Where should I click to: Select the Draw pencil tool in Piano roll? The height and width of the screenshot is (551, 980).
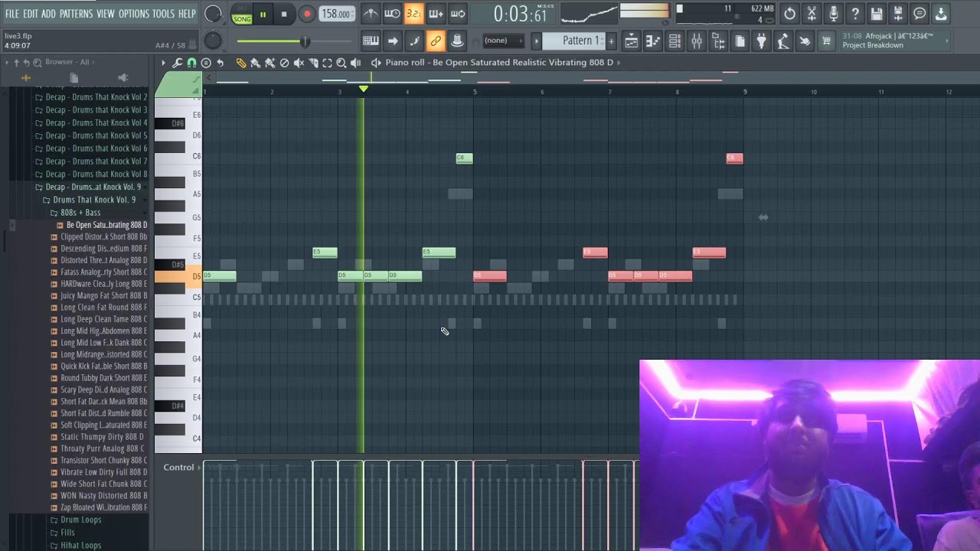(x=240, y=63)
